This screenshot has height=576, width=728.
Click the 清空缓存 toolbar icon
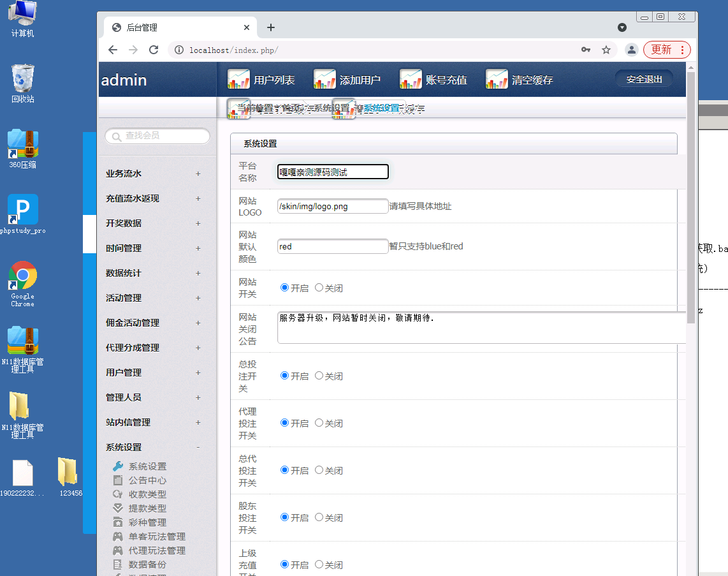click(497, 80)
